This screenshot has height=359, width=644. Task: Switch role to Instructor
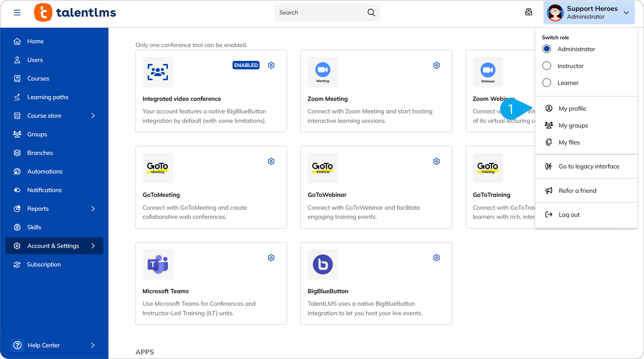(x=547, y=66)
